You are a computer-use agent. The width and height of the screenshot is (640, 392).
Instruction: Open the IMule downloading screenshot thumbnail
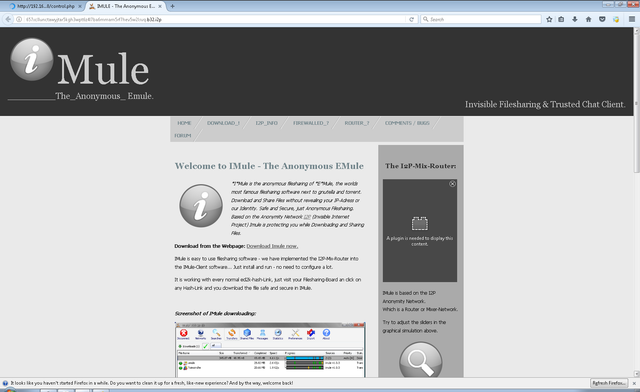tap(270, 350)
